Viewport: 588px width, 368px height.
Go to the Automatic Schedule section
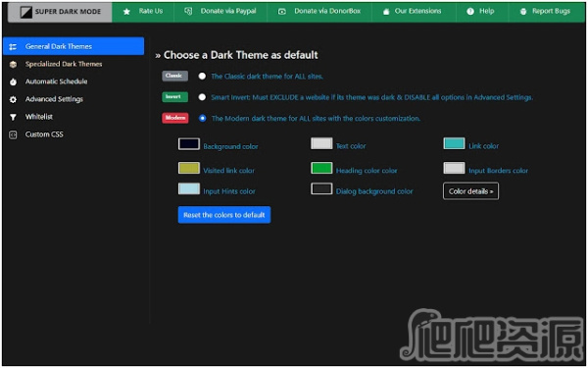point(73,81)
